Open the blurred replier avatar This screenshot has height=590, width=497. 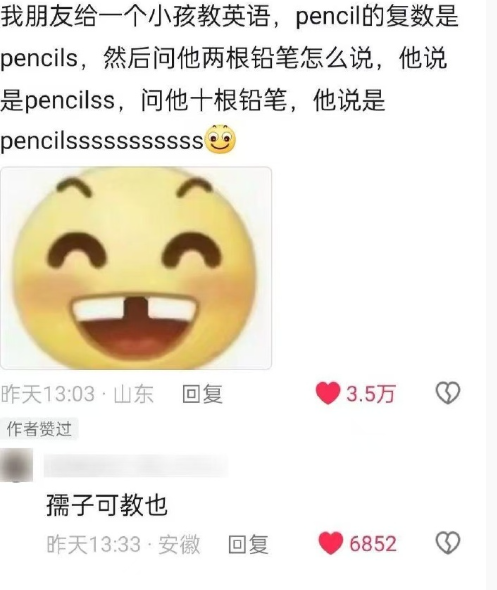(16, 465)
